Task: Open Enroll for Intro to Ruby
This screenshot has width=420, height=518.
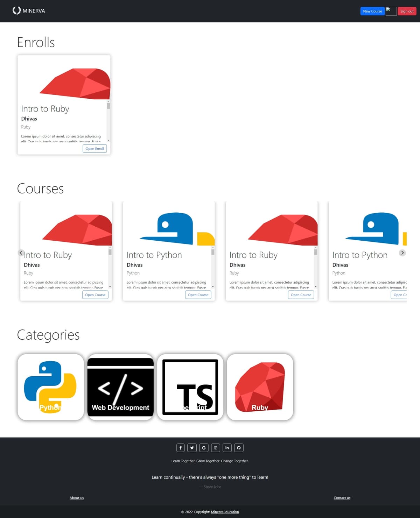Action: click(94, 148)
